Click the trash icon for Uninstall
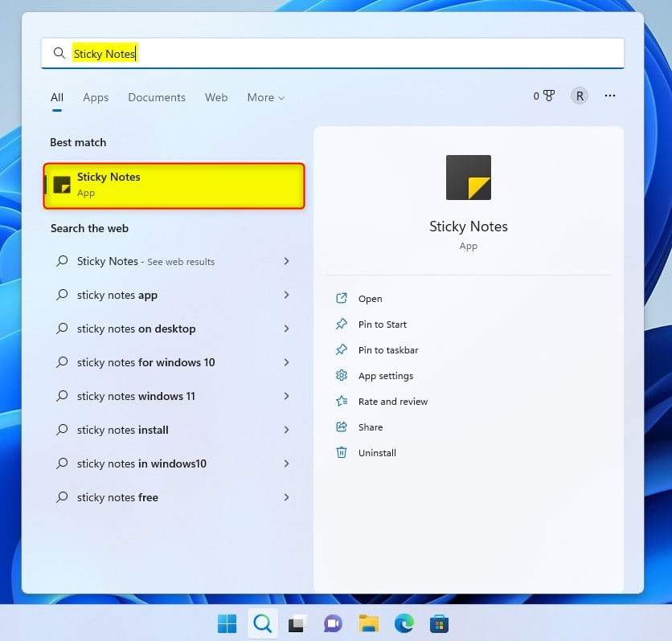This screenshot has width=672, height=641. click(x=342, y=452)
